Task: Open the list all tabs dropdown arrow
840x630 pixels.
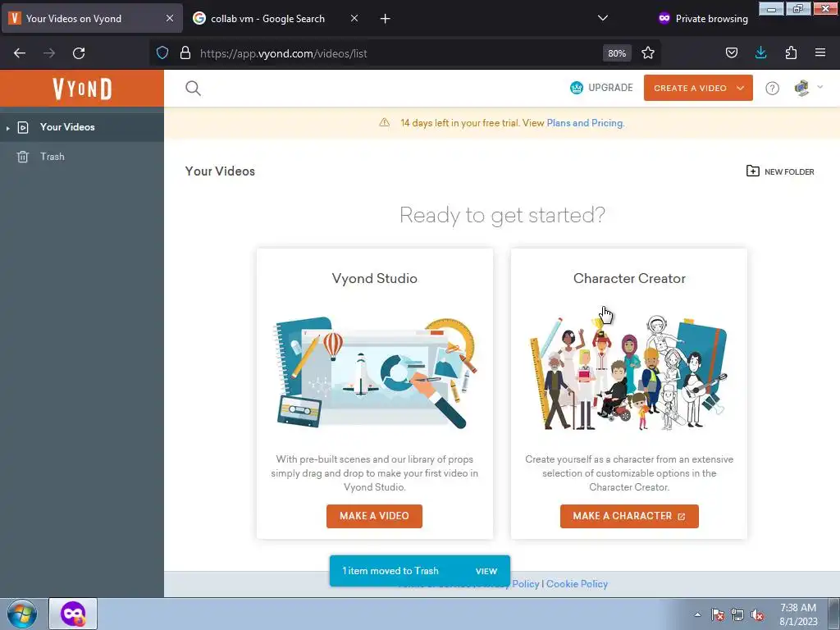Action: [x=603, y=18]
